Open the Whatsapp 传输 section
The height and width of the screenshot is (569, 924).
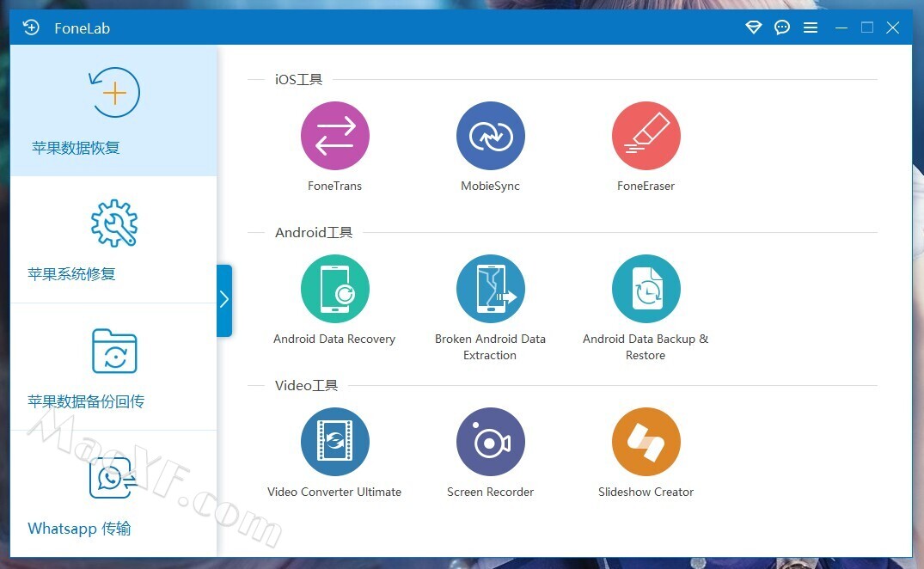(x=113, y=494)
